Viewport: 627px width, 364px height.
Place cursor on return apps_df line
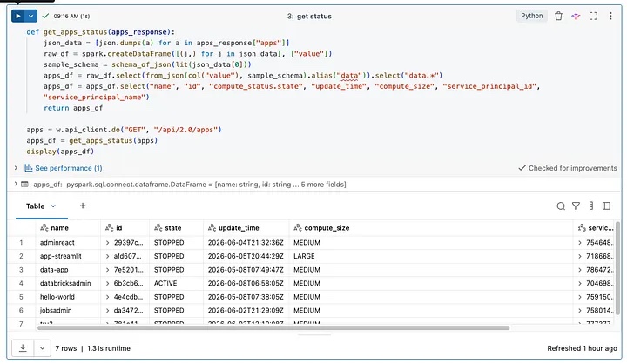[73, 108]
